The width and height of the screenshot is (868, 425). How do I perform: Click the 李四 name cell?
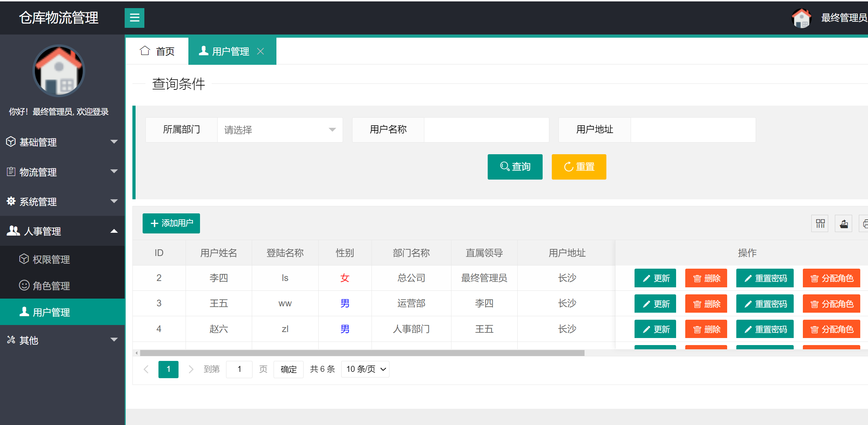[x=219, y=278]
